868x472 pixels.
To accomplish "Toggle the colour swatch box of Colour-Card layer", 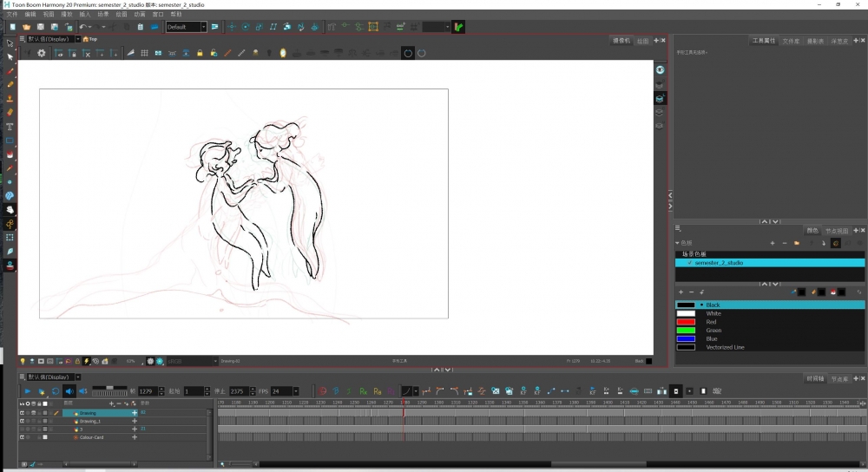I will [45, 437].
